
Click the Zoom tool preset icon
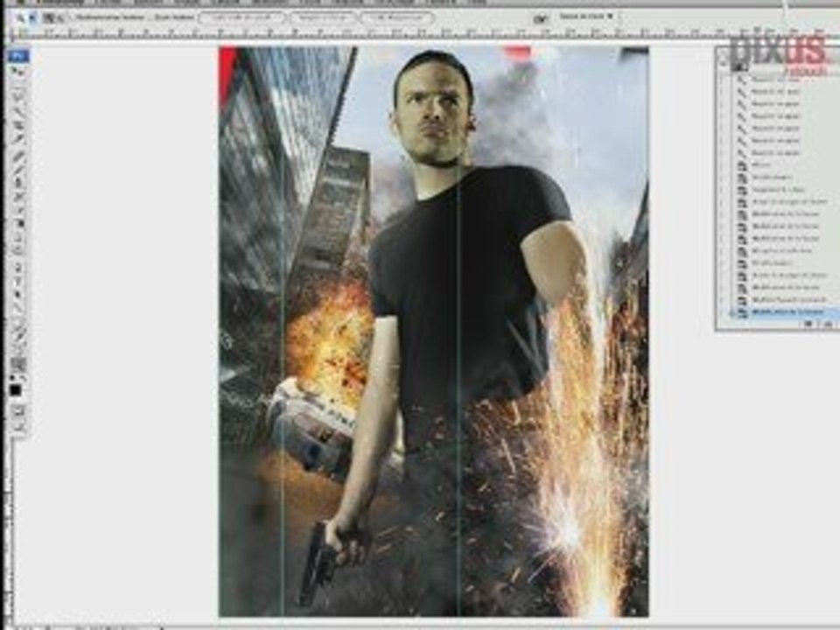tap(20, 17)
